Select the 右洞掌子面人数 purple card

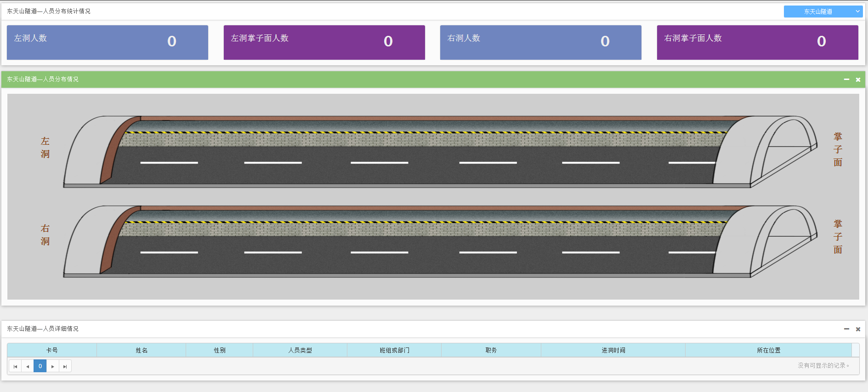(x=757, y=42)
